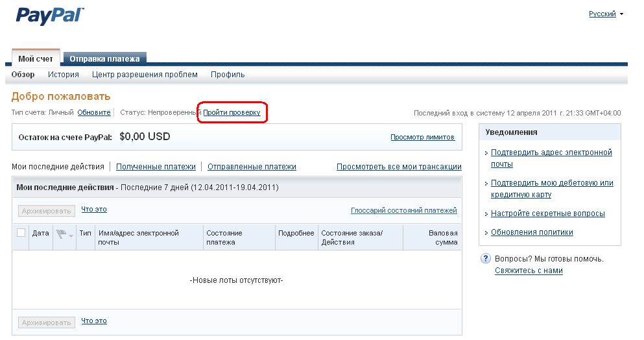Viewport: 644px width, 340px height.
Task: Open the Русский language dropdown
Action: pyautogui.click(x=606, y=14)
